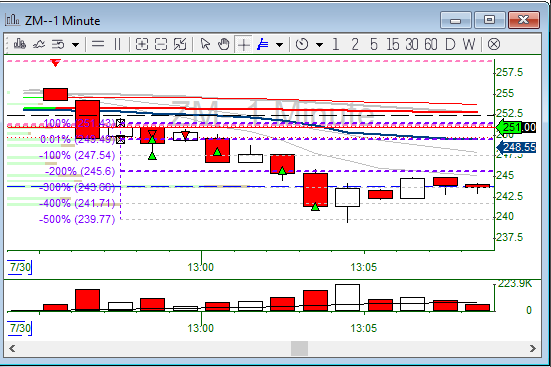The height and width of the screenshot is (367, 551).
Task: Select the blue Fibonacci drawing tool
Action: click(x=262, y=44)
